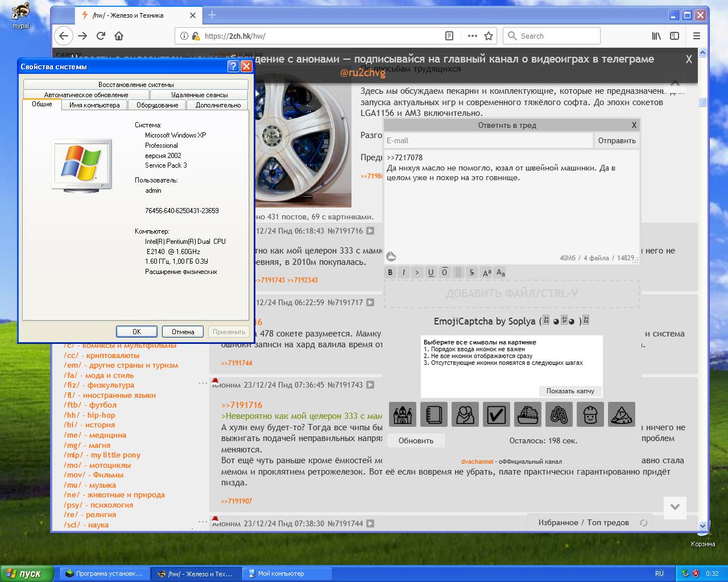Click the E-mail field in reply form
Screen dimensions: 728x582
click(489, 140)
